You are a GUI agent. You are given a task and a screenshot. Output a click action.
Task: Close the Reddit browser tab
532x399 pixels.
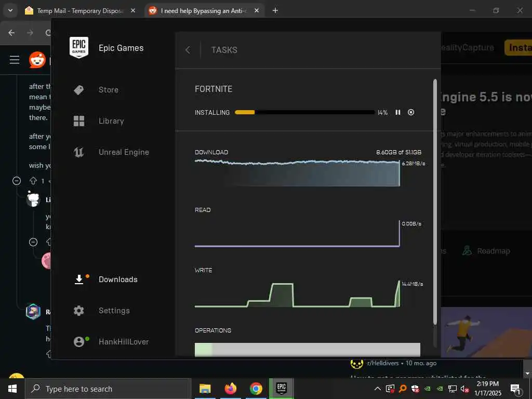(257, 10)
